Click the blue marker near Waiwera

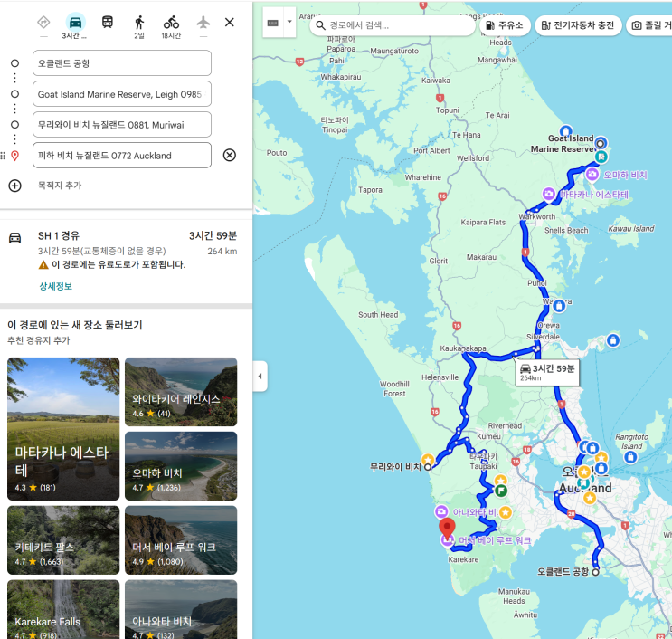pos(558,306)
